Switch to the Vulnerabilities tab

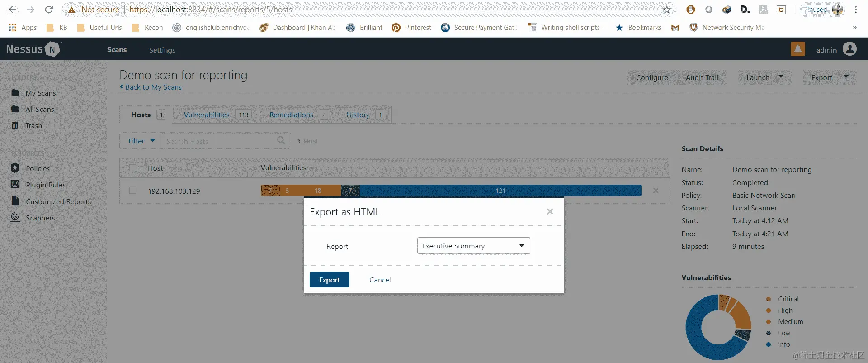(215, 115)
